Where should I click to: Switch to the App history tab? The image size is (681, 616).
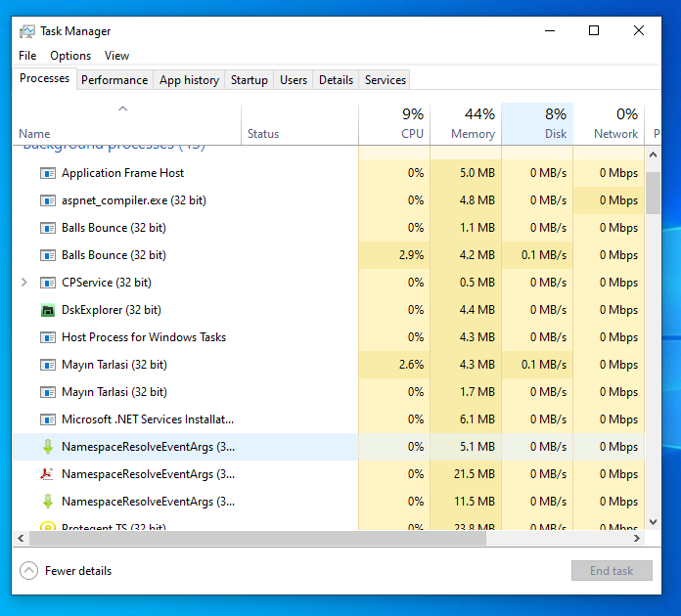[x=189, y=80]
